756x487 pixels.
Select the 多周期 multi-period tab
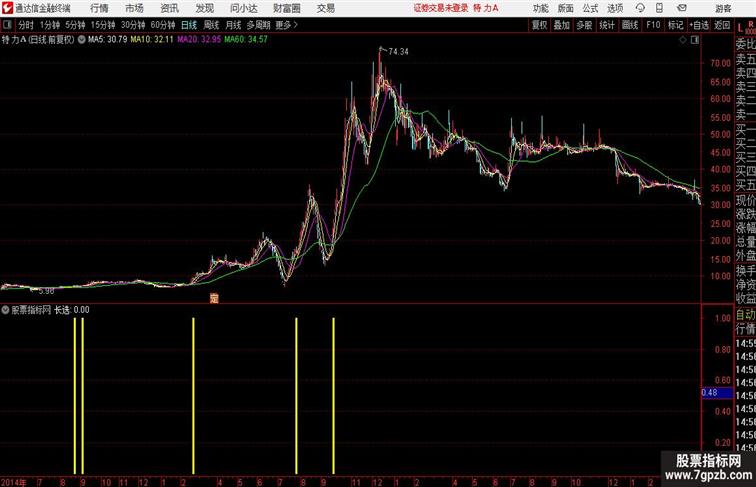point(258,25)
